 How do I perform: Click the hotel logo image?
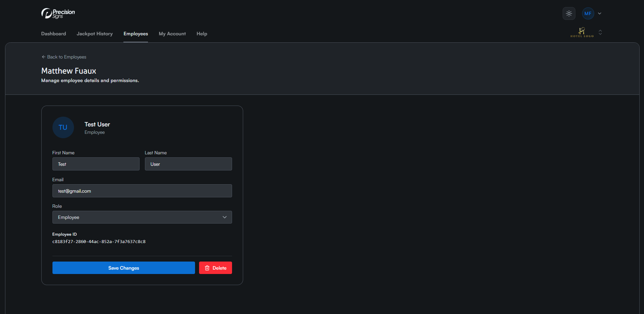point(582,32)
